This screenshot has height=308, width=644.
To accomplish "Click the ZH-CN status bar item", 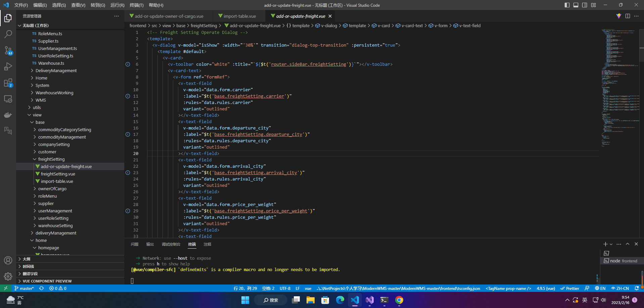I will click(620, 288).
